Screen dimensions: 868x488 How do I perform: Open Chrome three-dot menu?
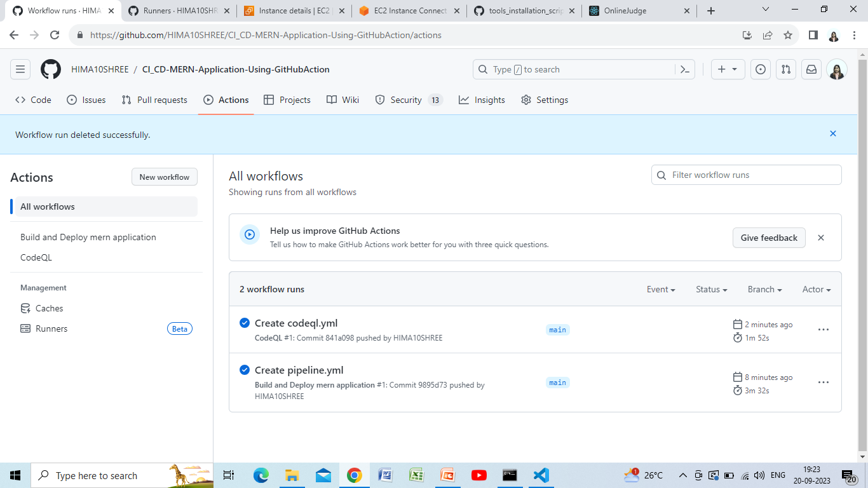[853, 35]
